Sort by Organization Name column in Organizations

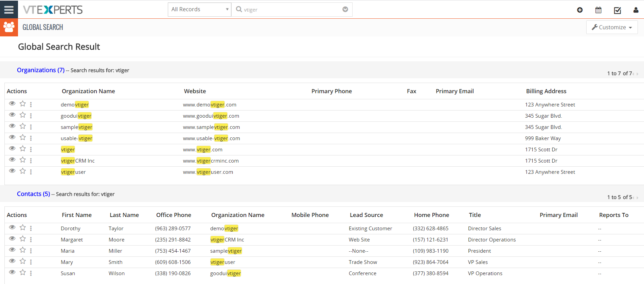tap(88, 91)
